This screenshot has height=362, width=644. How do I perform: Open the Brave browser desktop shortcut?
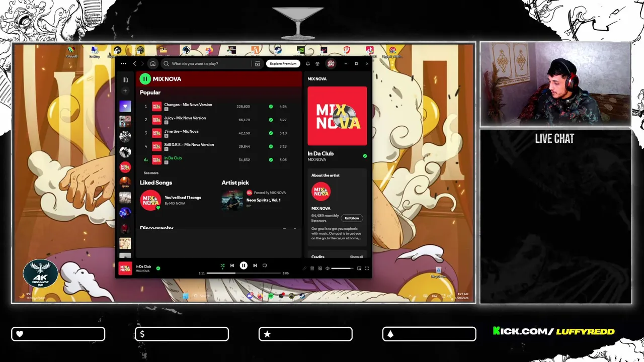coord(347,50)
